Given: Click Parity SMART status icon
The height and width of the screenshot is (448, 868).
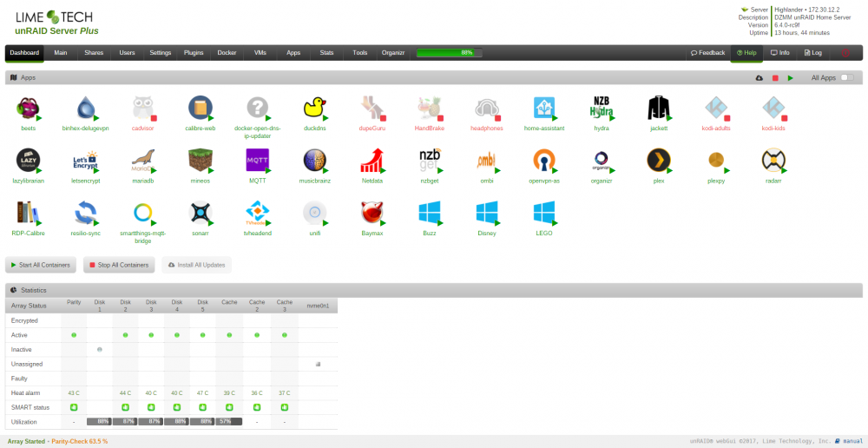Looking at the screenshot, I should (74, 407).
